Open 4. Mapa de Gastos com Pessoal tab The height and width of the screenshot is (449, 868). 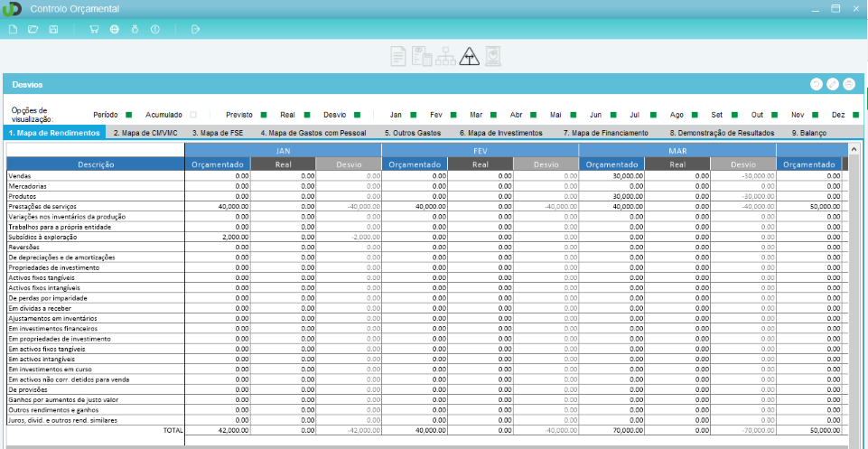tap(313, 133)
